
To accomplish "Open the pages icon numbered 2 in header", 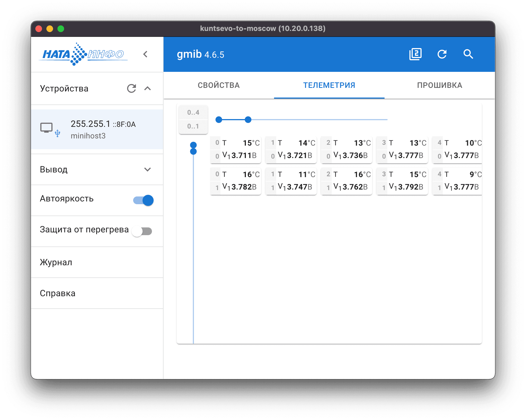I will (415, 54).
